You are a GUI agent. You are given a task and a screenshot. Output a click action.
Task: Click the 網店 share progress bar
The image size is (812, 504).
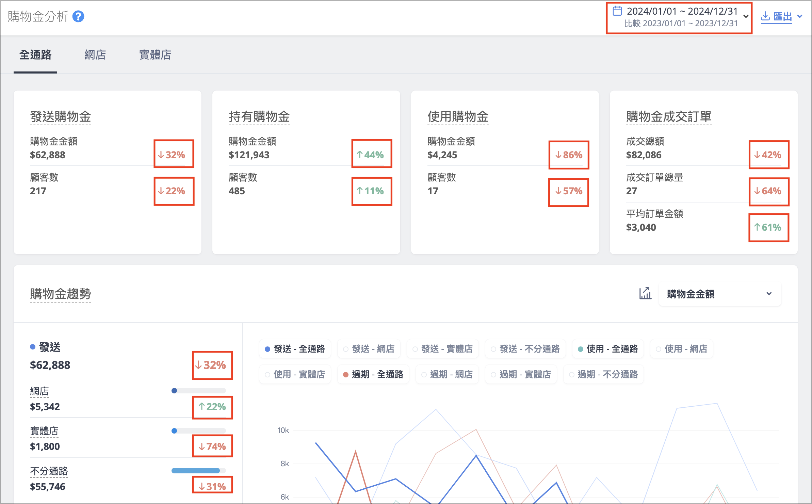pyautogui.click(x=199, y=391)
